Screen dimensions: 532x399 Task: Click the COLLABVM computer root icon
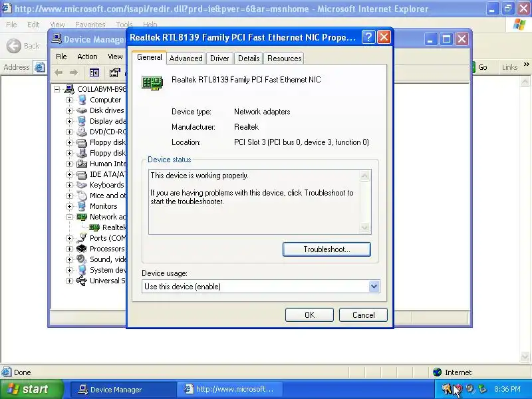click(69, 89)
